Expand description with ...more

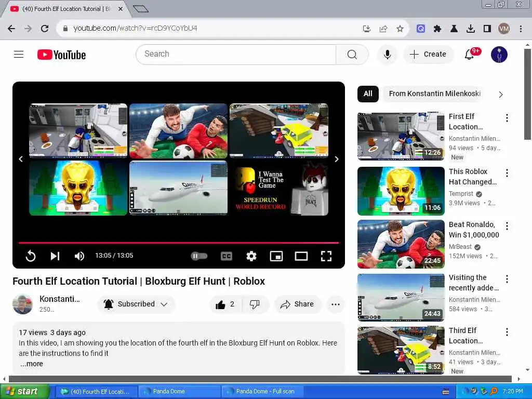click(32, 364)
